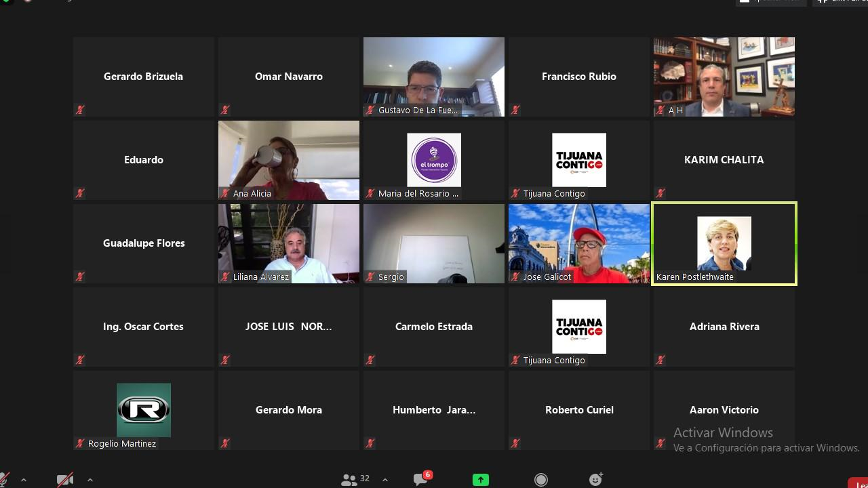Click the name Francisco Rubio

click(x=579, y=77)
